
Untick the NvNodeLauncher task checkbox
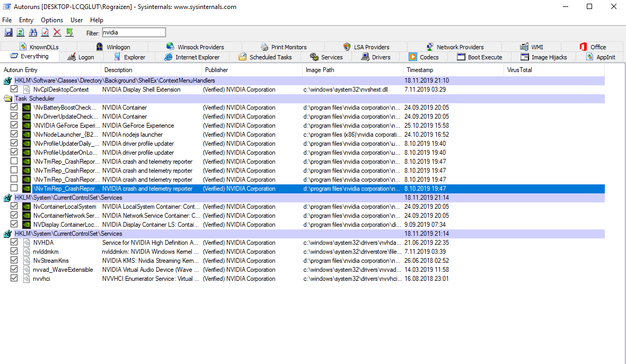click(14, 134)
